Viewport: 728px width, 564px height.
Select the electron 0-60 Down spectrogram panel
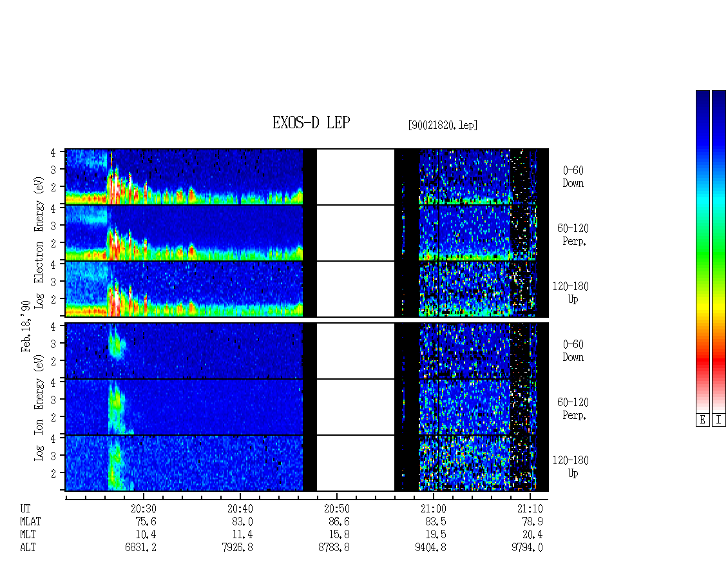(x=307, y=177)
